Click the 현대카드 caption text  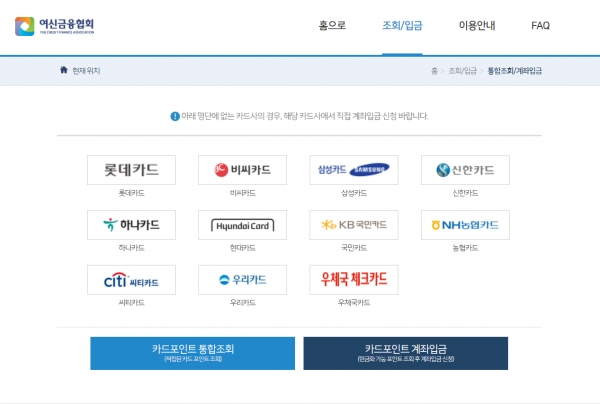tap(242, 248)
